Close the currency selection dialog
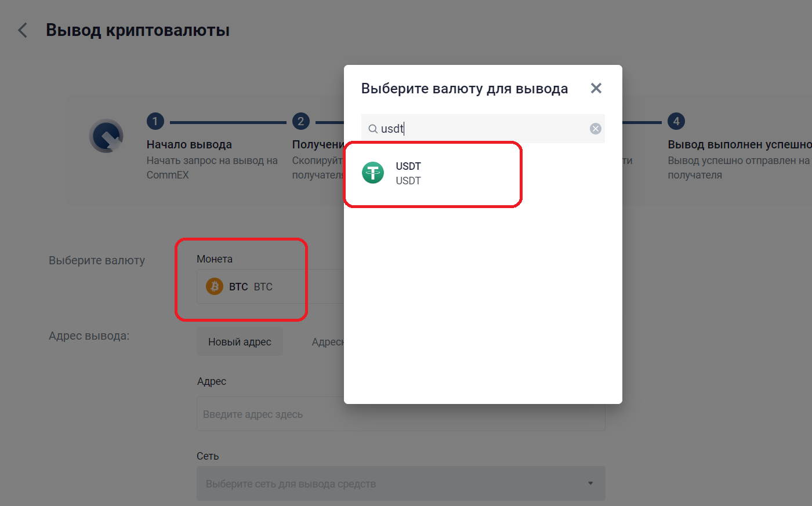This screenshot has height=506, width=812. tap(596, 88)
